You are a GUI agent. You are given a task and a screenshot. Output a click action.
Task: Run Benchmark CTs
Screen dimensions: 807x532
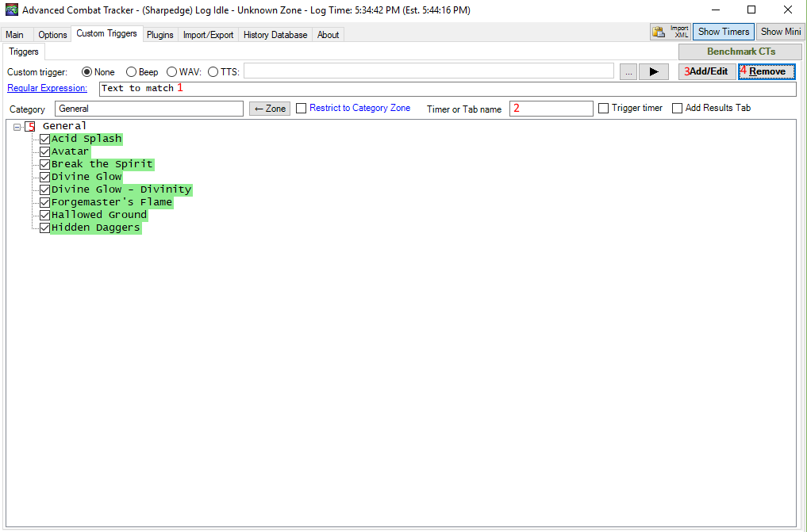[740, 52]
